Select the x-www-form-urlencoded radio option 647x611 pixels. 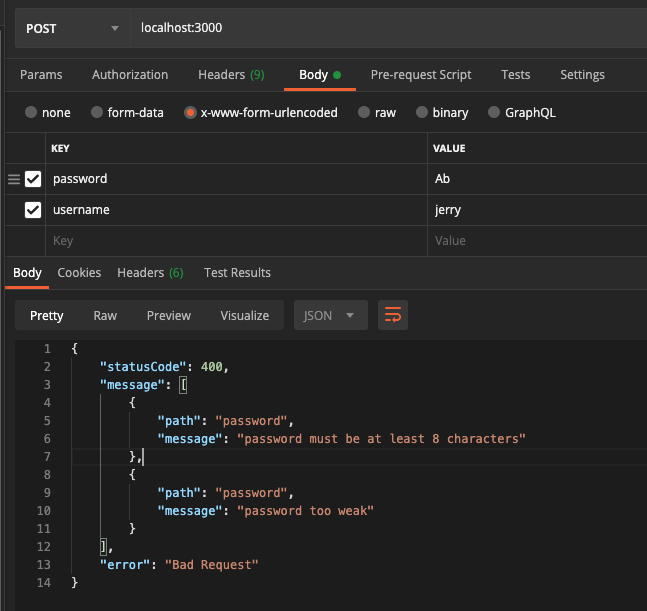pyautogui.click(x=190, y=113)
